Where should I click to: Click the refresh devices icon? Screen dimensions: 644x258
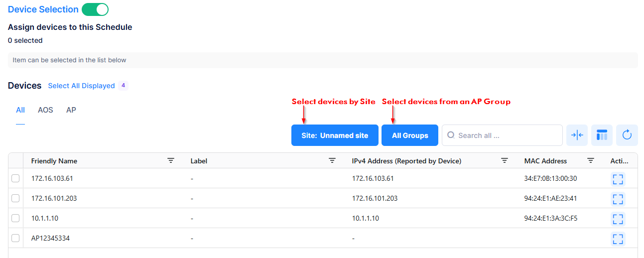(627, 135)
